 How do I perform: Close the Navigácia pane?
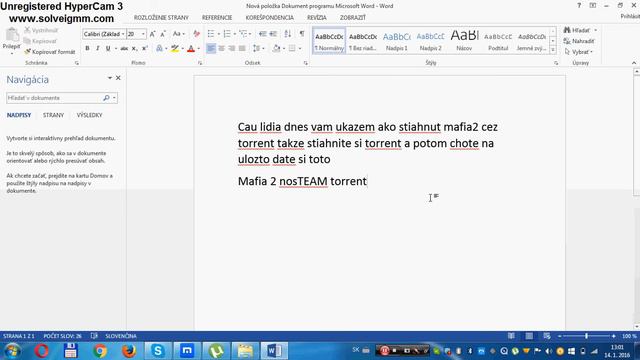click(118, 78)
